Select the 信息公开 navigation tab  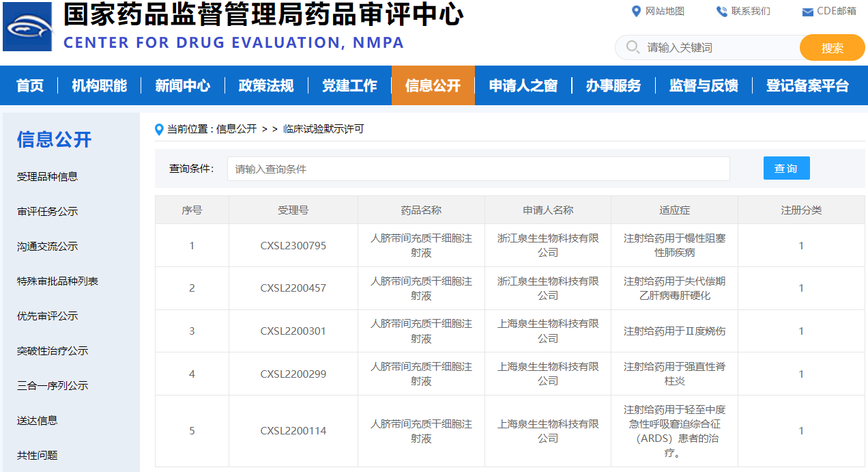pos(433,85)
